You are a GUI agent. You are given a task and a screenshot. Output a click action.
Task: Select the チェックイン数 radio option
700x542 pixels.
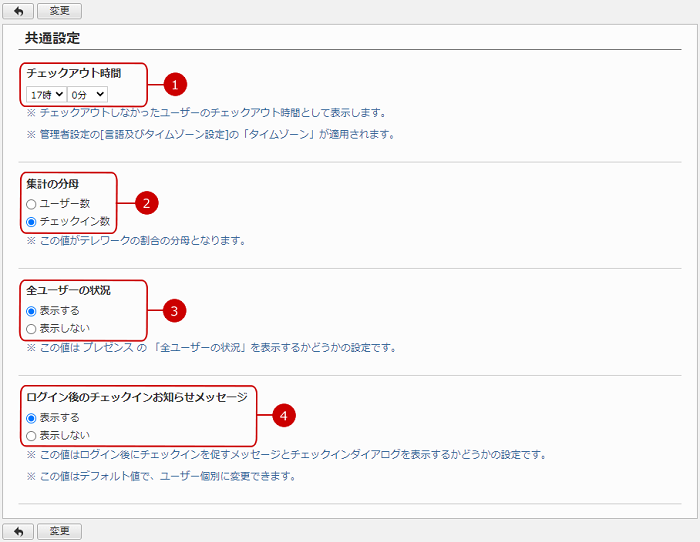tap(32, 221)
